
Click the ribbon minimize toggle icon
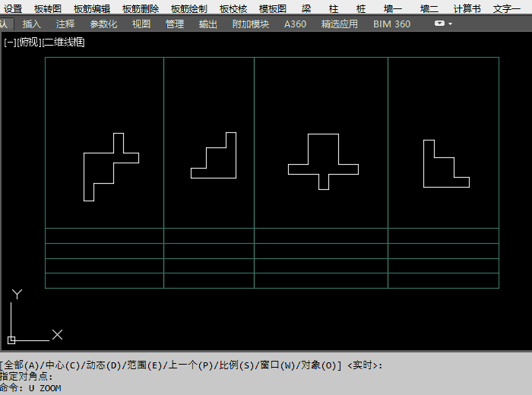point(439,24)
